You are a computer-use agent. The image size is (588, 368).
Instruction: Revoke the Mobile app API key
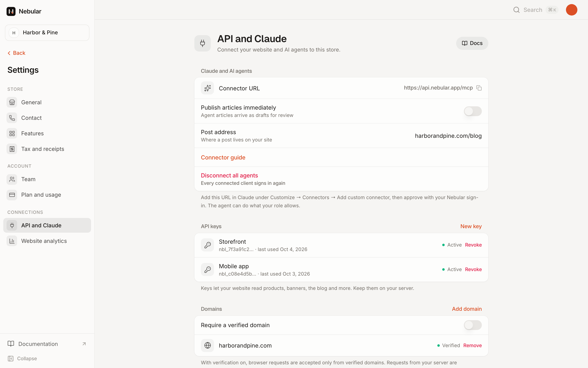click(473, 269)
